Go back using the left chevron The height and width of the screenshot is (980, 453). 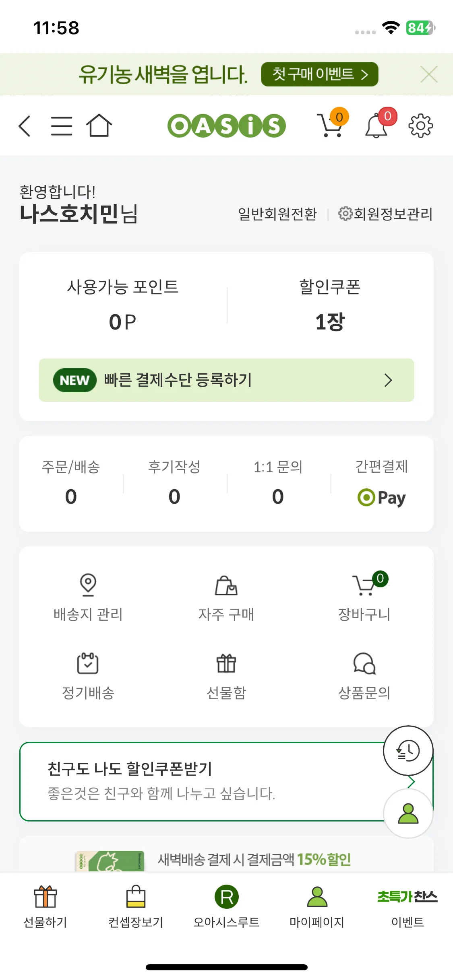coord(25,126)
